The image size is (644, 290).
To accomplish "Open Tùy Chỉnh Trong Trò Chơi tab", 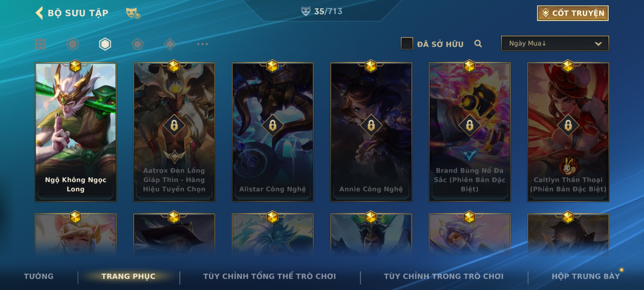I will point(444,276).
